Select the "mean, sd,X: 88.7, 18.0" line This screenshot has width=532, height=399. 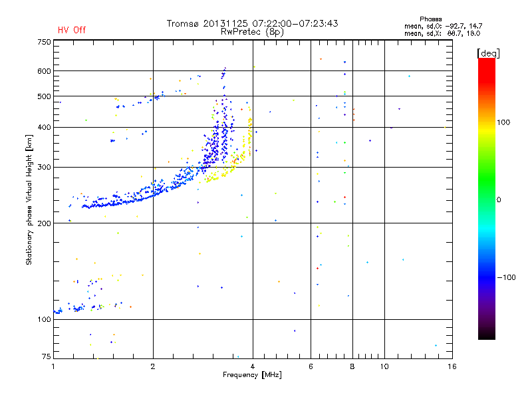(442, 33)
